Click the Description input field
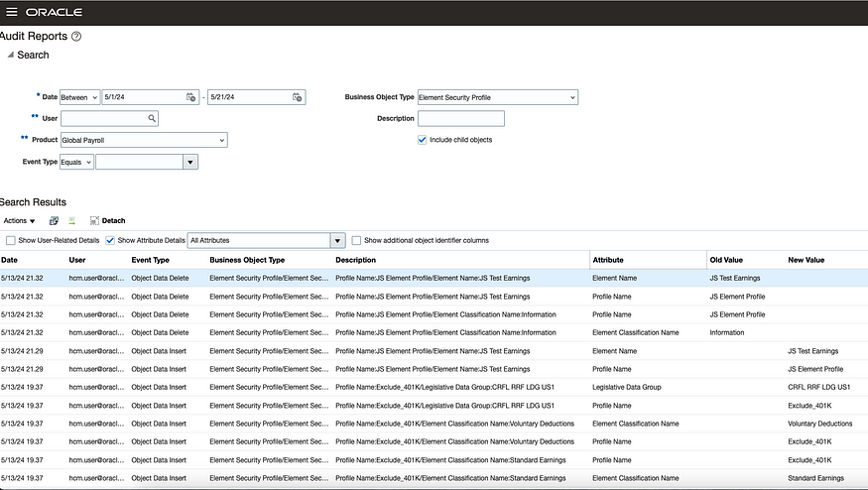 [461, 118]
